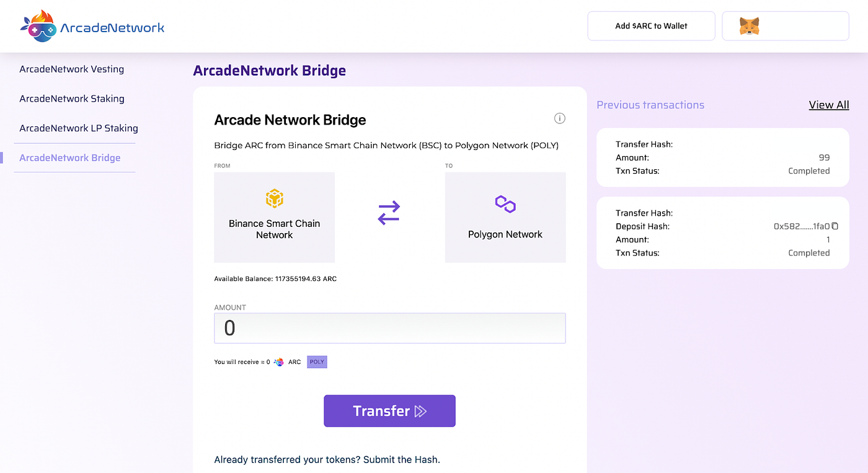Swap networks with the double-arrow icon

pyautogui.click(x=389, y=213)
